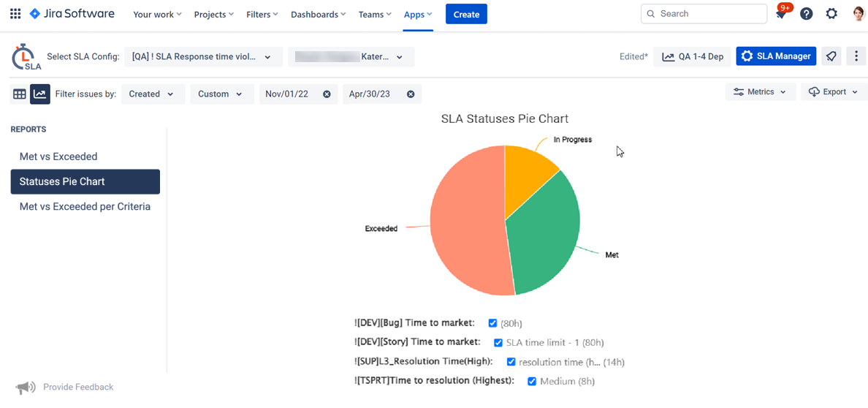868x408 pixels.
Task: Open Jira settings gear icon
Action: click(831, 14)
